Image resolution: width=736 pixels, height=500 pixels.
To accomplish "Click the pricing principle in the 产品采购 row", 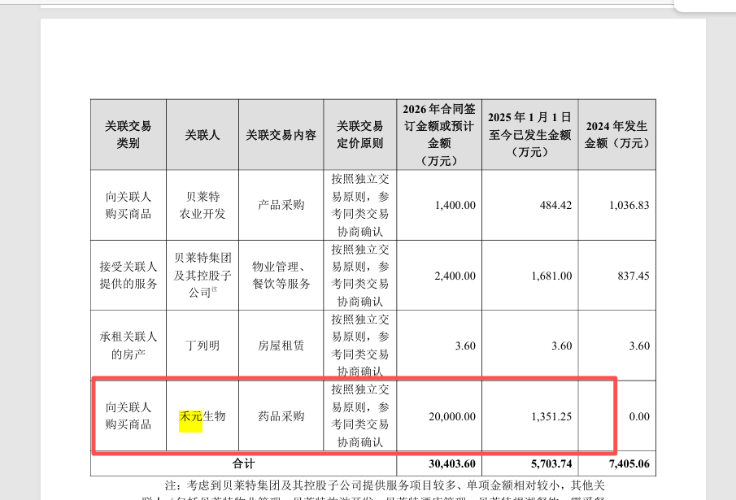I will (360, 205).
